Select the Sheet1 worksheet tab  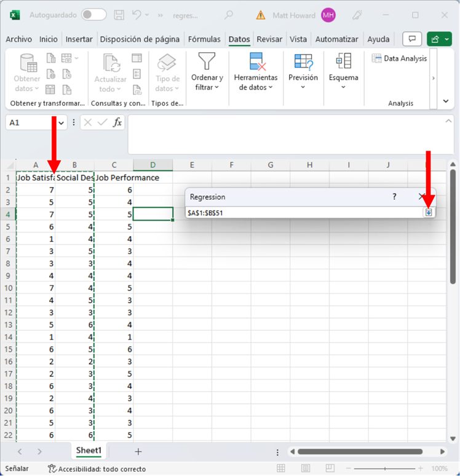click(89, 451)
